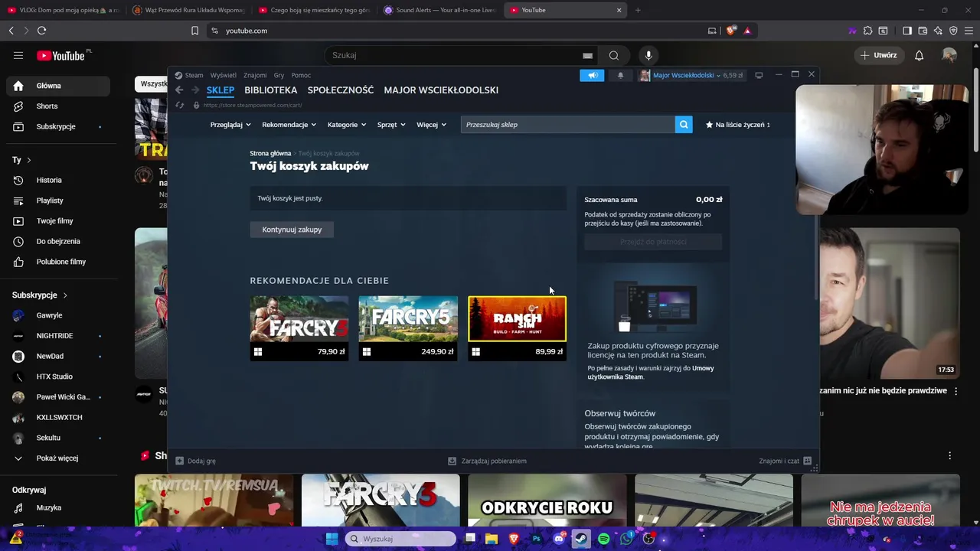The height and width of the screenshot is (551, 980).
Task: Open the Więcej dropdown
Action: [x=432, y=125]
